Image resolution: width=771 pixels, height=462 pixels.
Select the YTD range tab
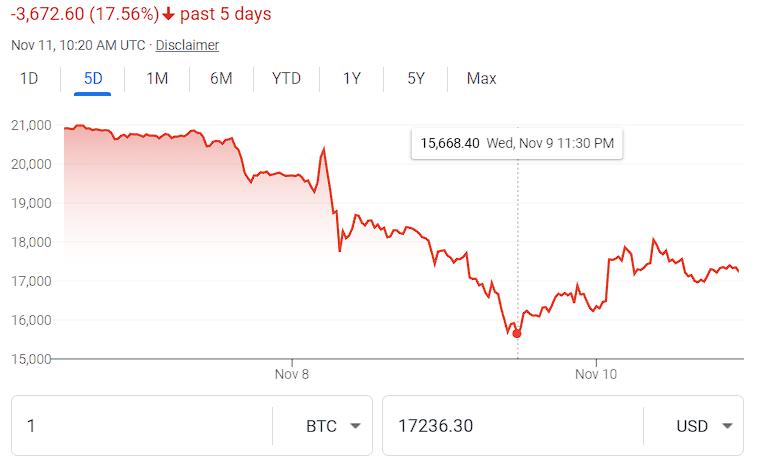(x=286, y=79)
